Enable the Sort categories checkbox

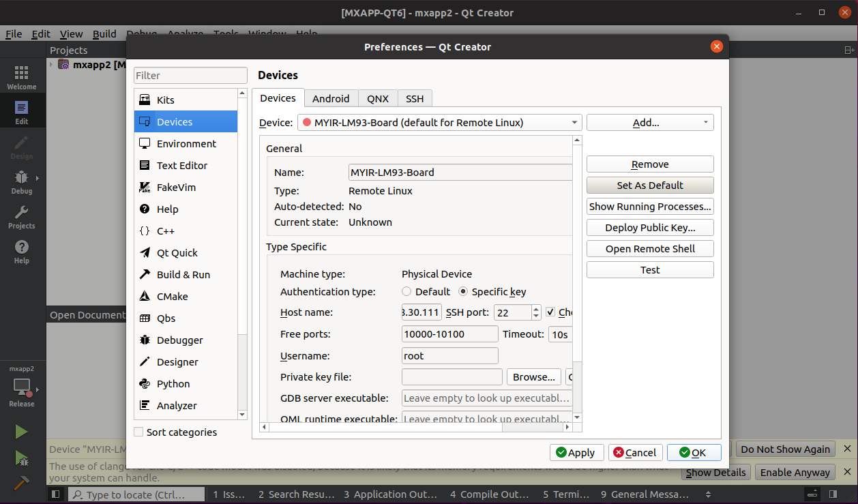tap(139, 432)
